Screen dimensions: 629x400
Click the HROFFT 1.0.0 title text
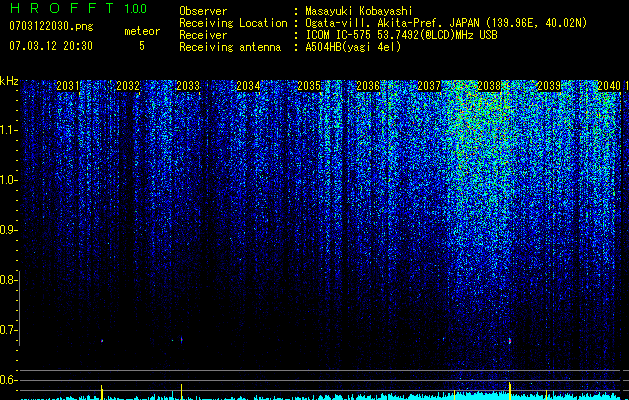78,8
